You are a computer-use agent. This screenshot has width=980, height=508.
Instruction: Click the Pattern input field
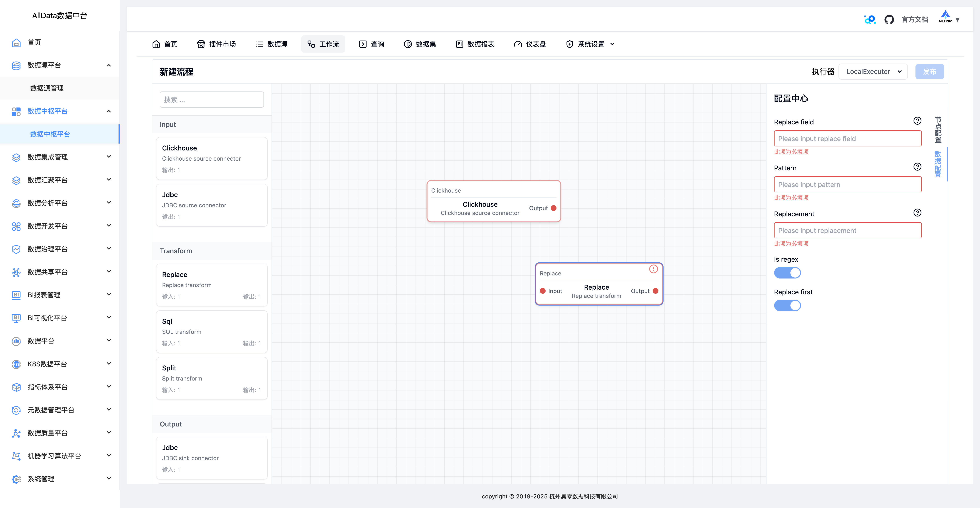[848, 184]
